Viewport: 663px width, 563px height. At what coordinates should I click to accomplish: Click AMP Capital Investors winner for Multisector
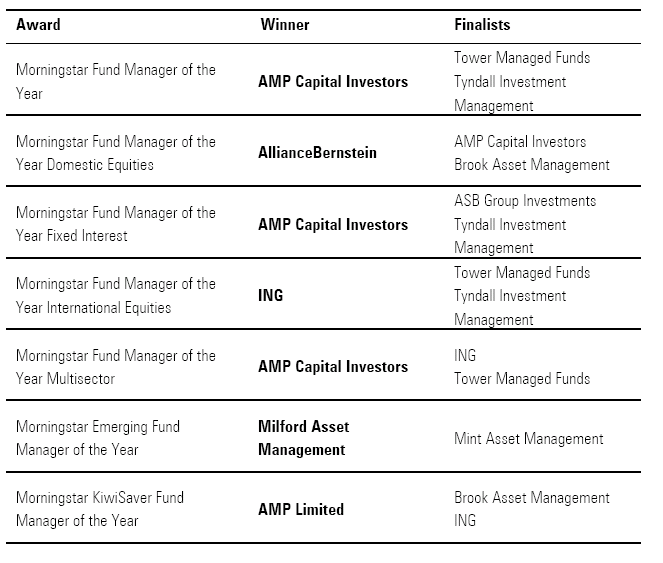point(333,367)
